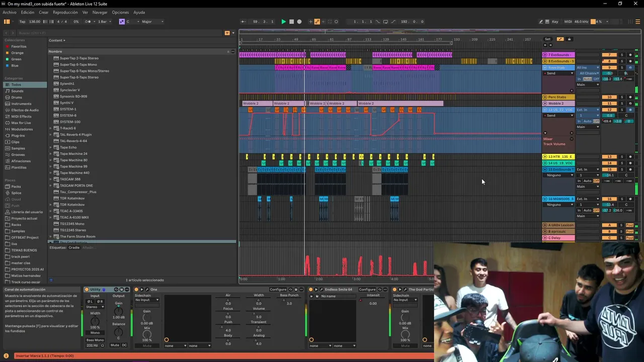Open Sidechain No Input dropdown on One

pyautogui.click(x=146, y=300)
